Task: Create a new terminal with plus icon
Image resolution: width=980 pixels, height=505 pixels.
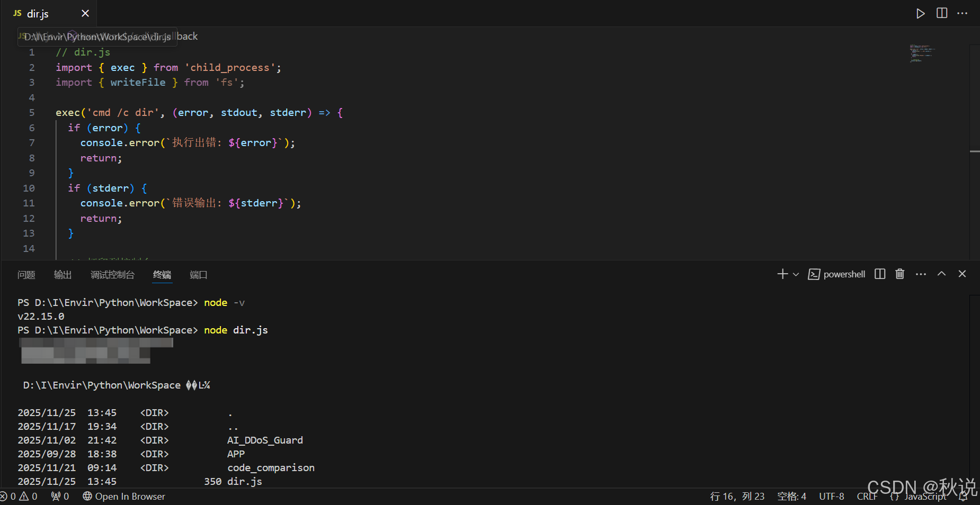Action: tap(782, 274)
